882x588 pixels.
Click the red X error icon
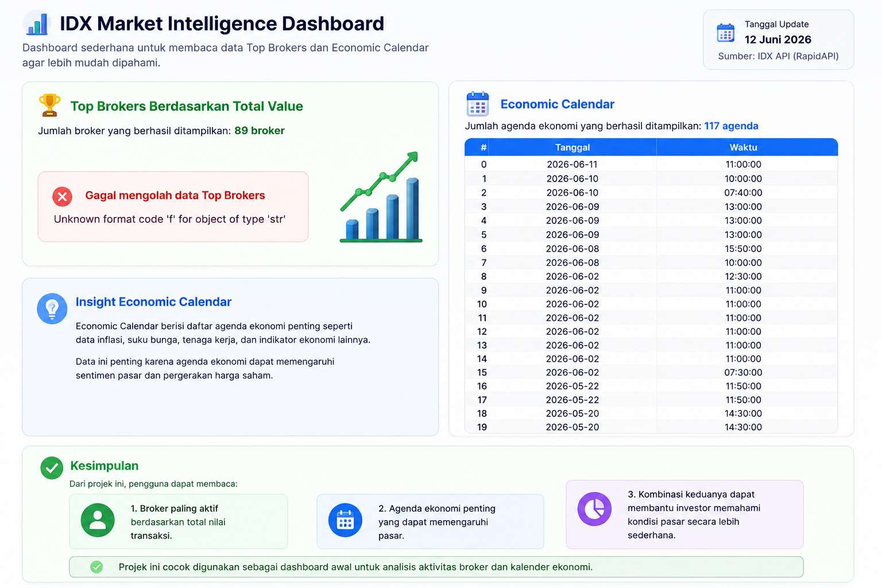pyautogui.click(x=63, y=197)
